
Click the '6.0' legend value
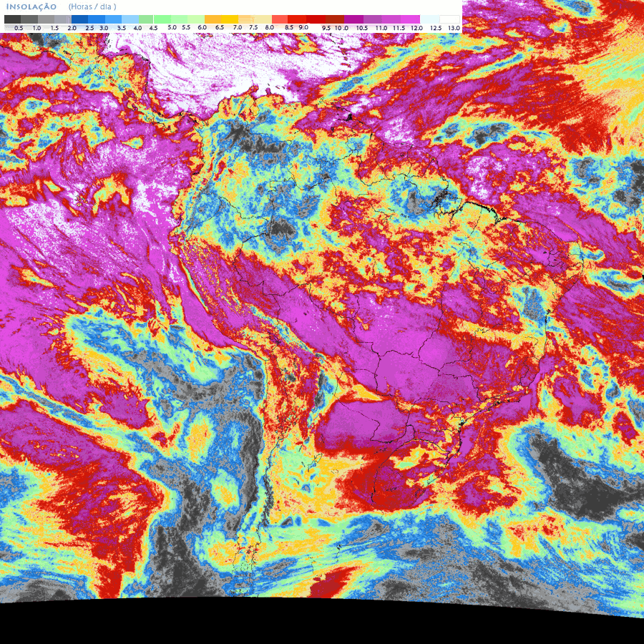[x=202, y=27]
